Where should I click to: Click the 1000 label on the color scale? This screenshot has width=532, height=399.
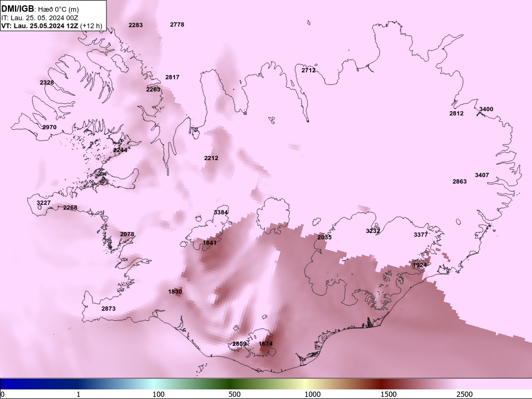[x=312, y=394]
